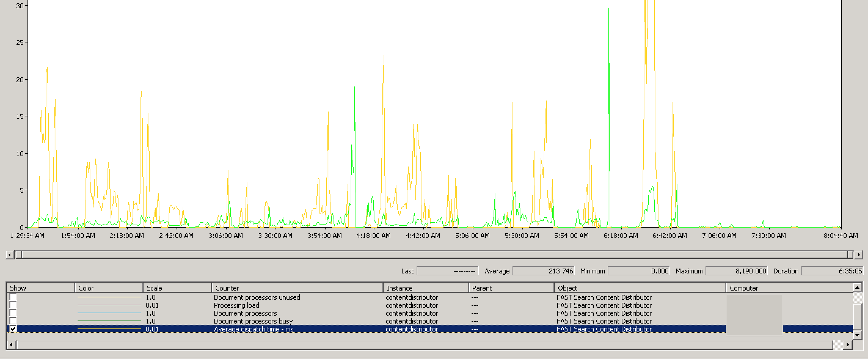Image resolution: width=868 pixels, height=359 pixels.
Task: Click counter list horizontal scroll right arrow
Action: tap(848, 345)
